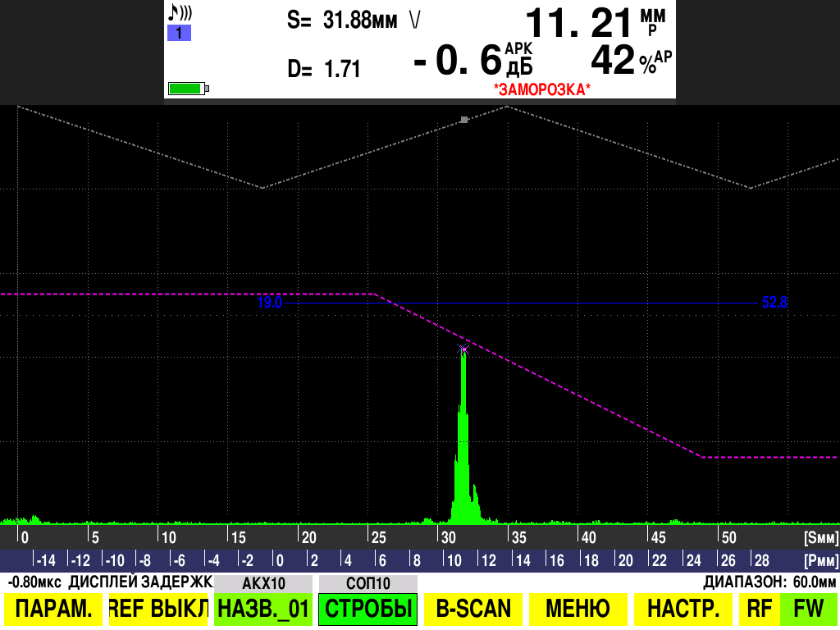Click the red ЗАМОРОЗКА freeze indicator
840x630 pixels.
coord(541,89)
